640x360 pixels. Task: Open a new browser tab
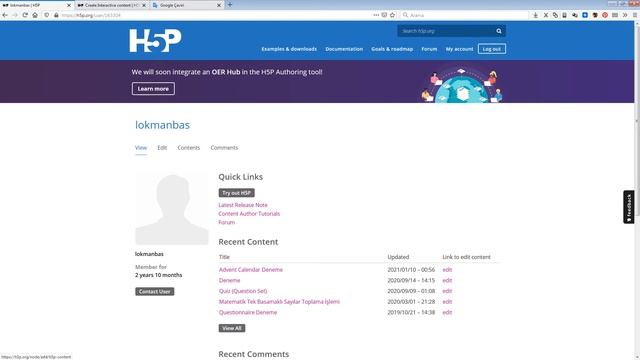pos(230,5)
